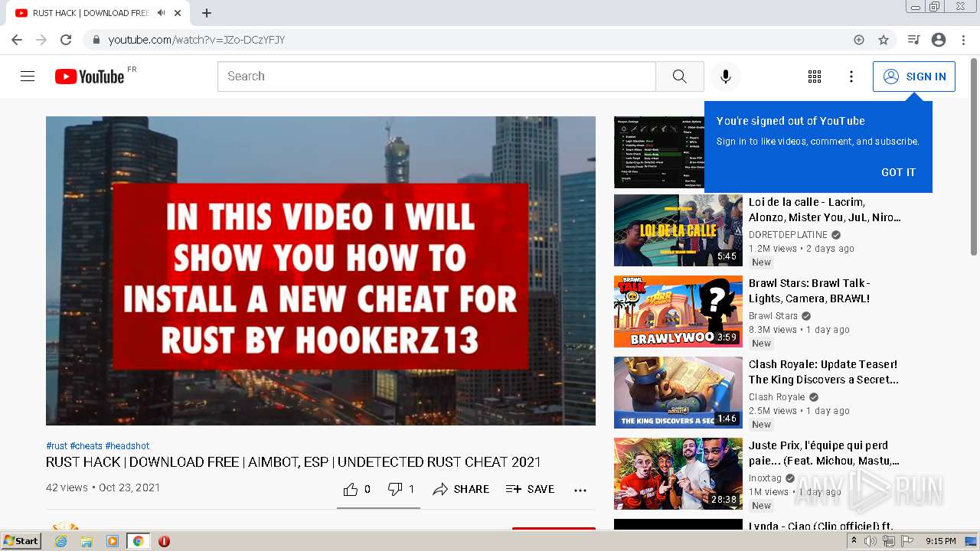Go back to previous page
The image size is (980, 551).
[17, 40]
